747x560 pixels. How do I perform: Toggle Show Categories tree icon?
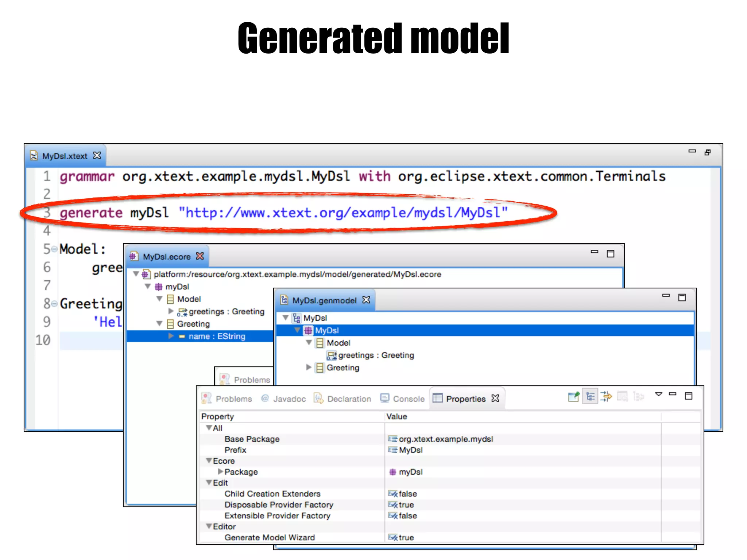[590, 396]
